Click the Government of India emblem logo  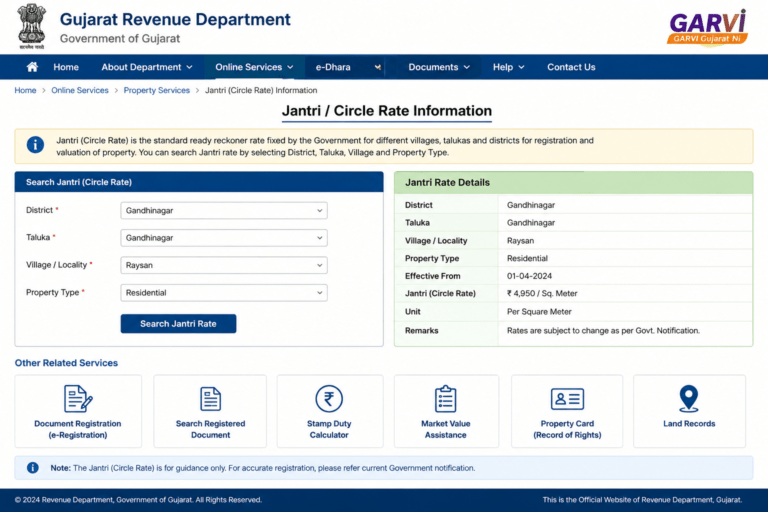click(x=32, y=26)
